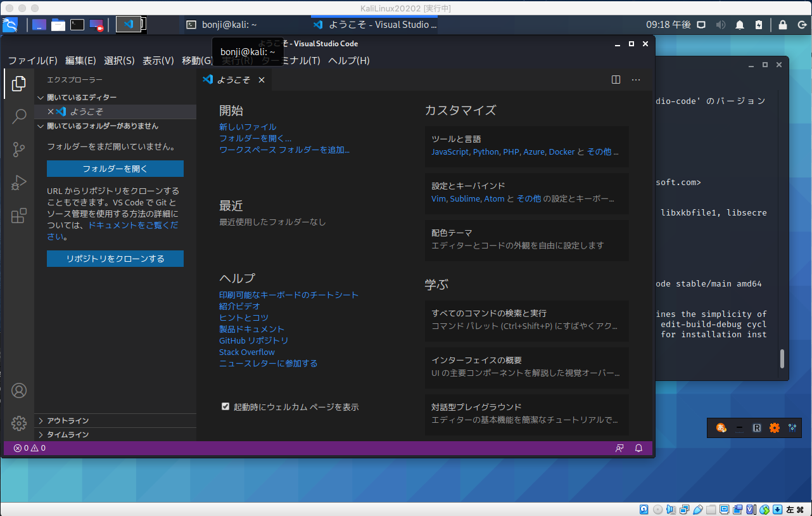Uncheck 起動時にウェルカムページを表示
Viewport: 812px width, 516px height.
tap(225, 406)
